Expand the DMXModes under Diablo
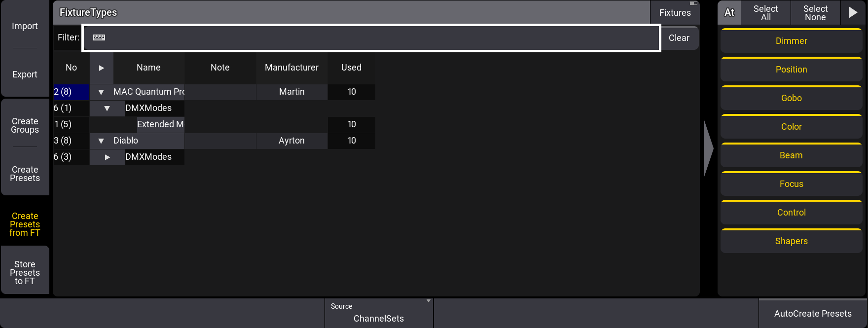Screen dimensions: 868x328 click(x=107, y=157)
